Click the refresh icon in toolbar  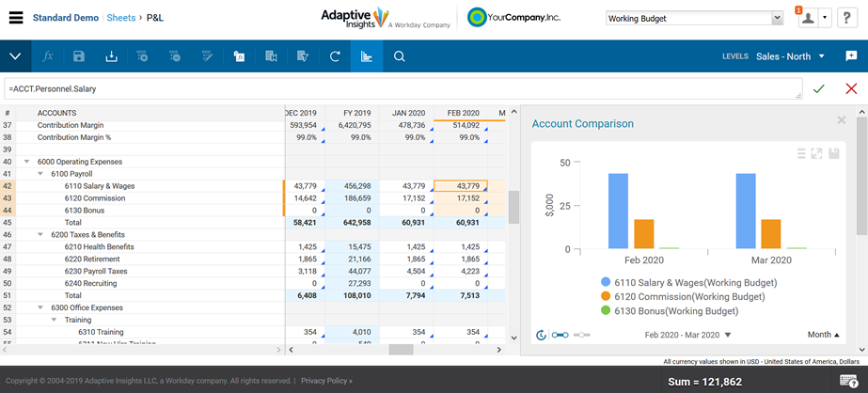(x=335, y=56)
